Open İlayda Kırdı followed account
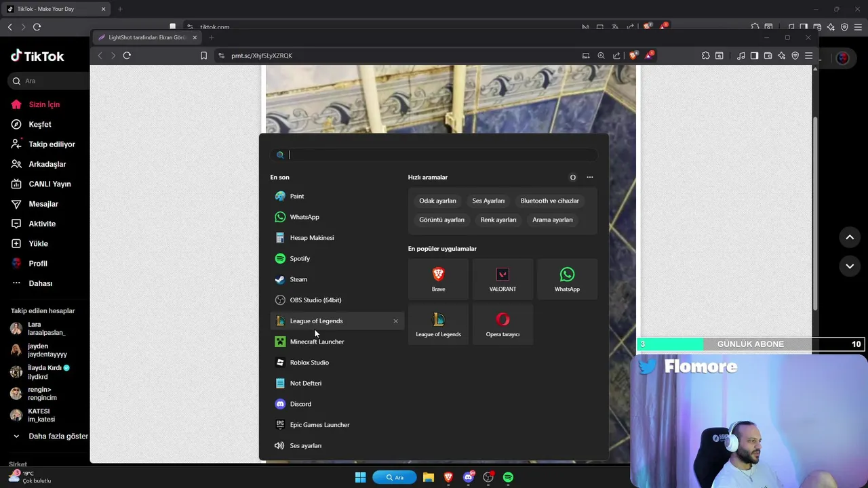Screen dimensions: 868x488 coord(41,372)
